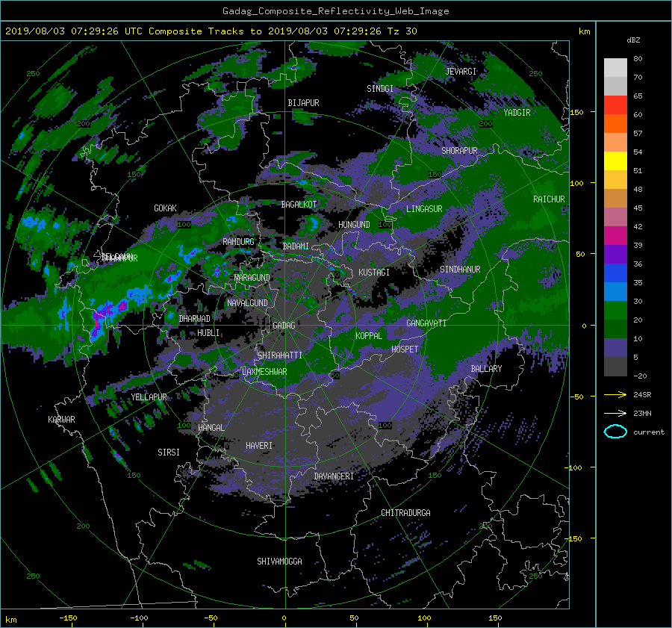Click the CHITRADURGA city label
Image resolution: width=672 pixels, height=628 pixels.
click(405, 513)
